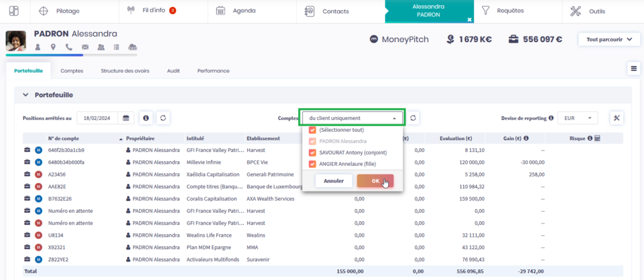Click the 18/02/2024 date input field
This screenshot has height=280, width=644.
(x=98, y=117)
